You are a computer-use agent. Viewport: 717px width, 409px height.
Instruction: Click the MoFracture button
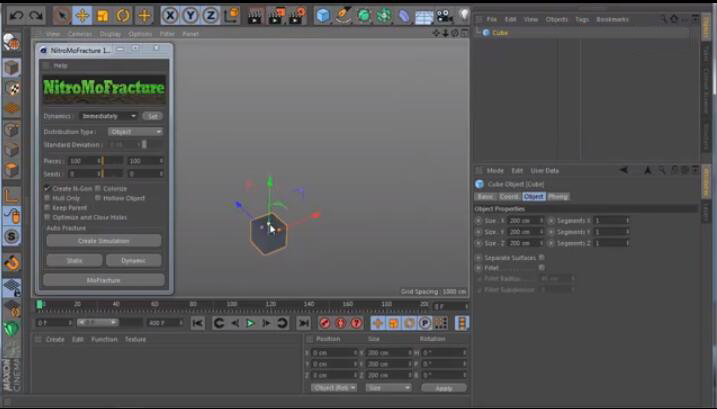point(104,280)
